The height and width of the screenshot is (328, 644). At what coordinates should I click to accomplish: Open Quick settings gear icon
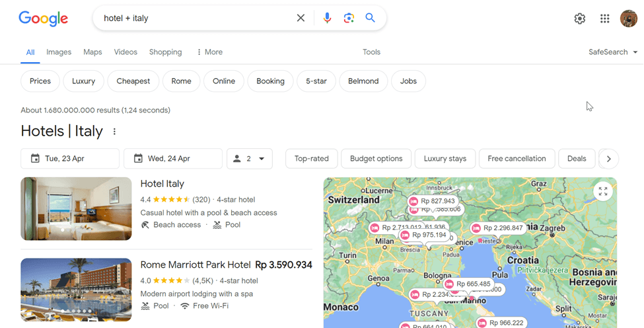pos(579,19)
